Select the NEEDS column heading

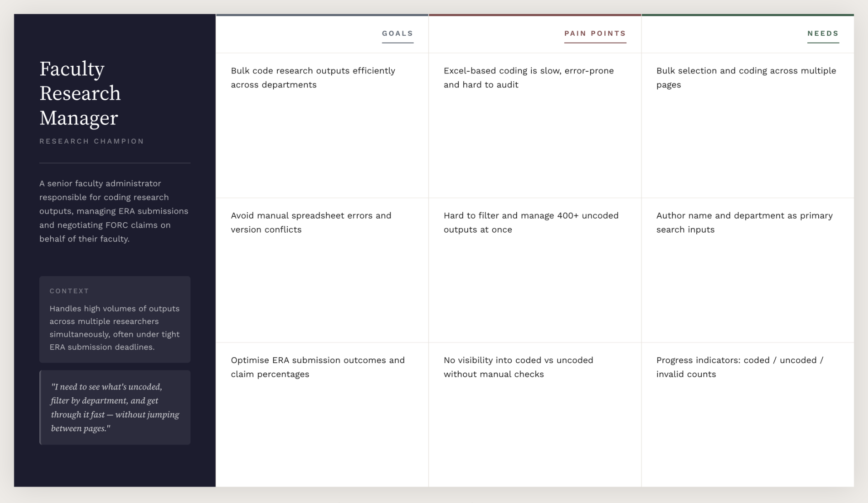coord(823,33)
